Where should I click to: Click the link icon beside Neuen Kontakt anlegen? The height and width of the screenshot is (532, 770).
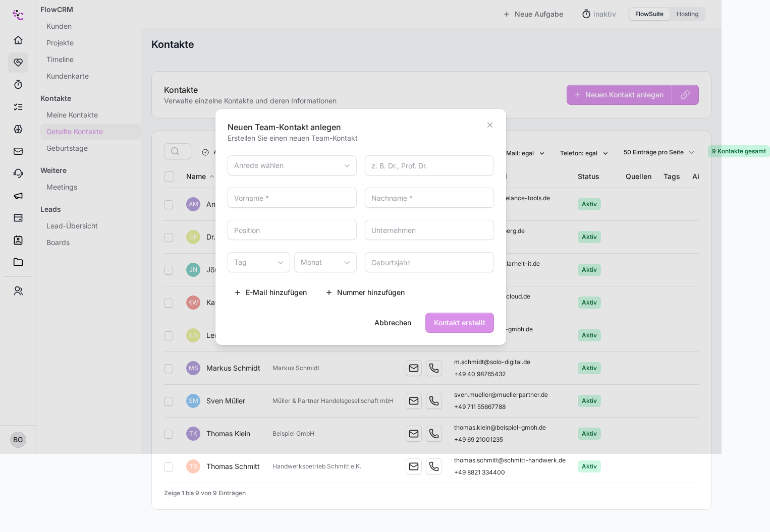click(685, 95)
